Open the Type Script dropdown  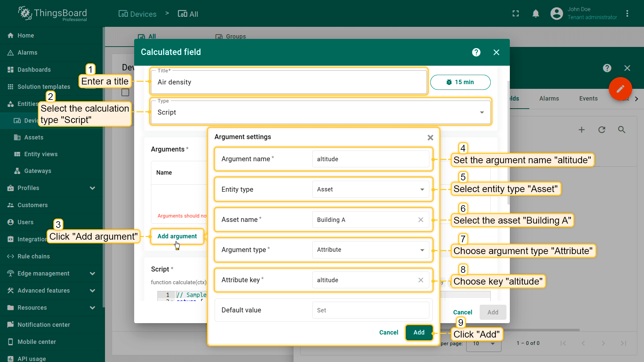pos(320,112)
